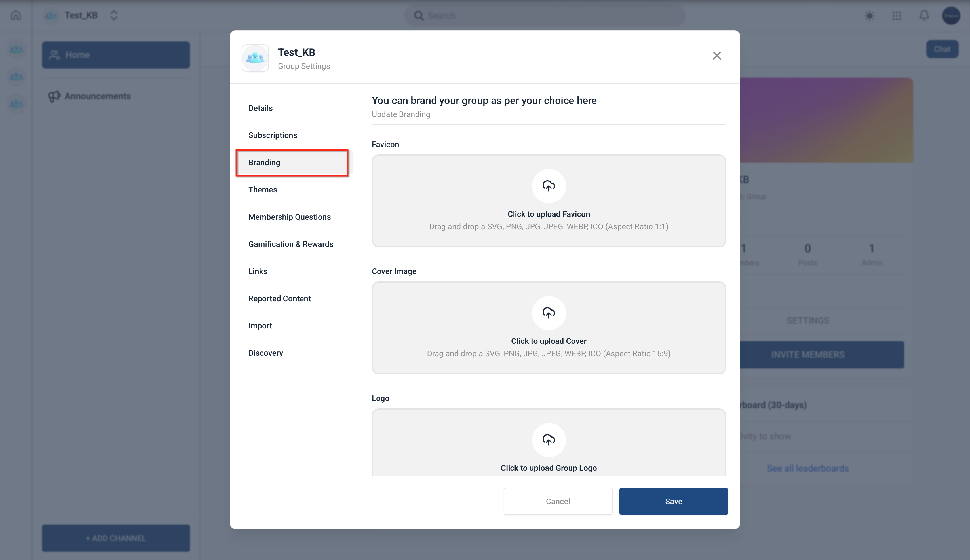Click the INVITE MEMBERS button
This screenshot has width=970, height=560.
(x=822, y=355)
